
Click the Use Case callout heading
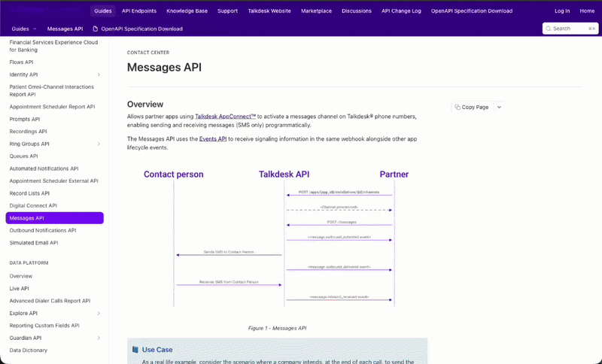pyautogui.click(x=157, y=350)
